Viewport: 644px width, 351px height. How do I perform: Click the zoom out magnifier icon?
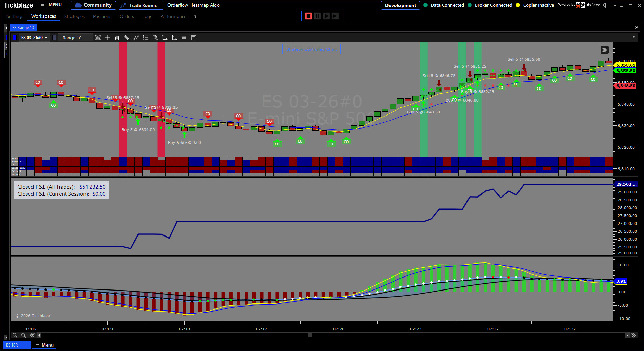pyautogui.click(x=15, y=335)
